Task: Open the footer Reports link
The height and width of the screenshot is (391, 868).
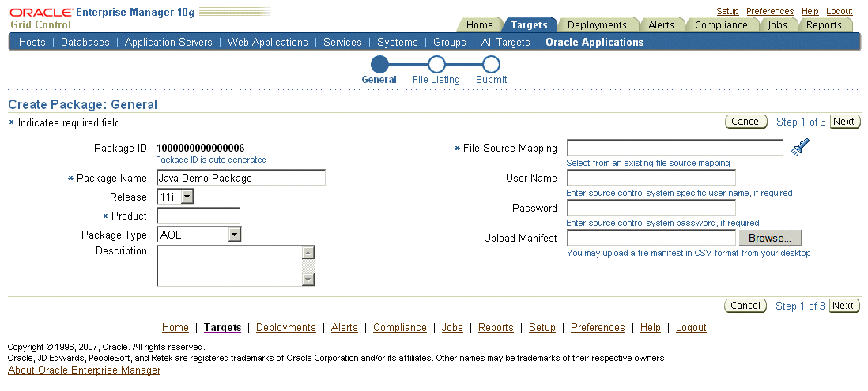Action: (496, 327)
